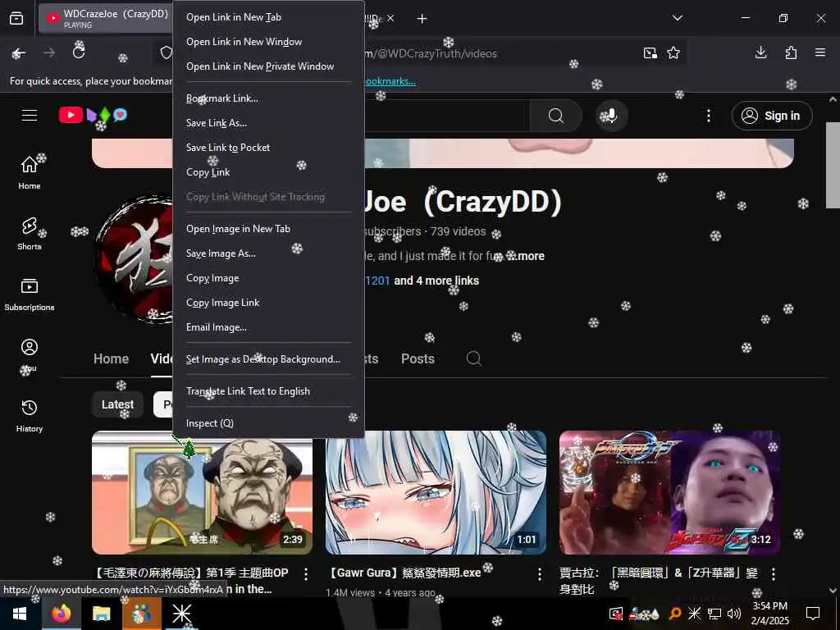Open the 3:12 video thumbnail
This screenshot has height=630, width=840.
pyautogui.click(x=669, y=492)
